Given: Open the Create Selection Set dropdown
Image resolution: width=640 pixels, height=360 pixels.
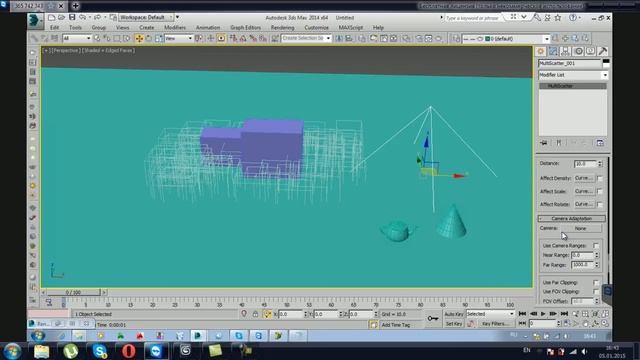Looking at the screenshot, I should (x=306, y=38).
